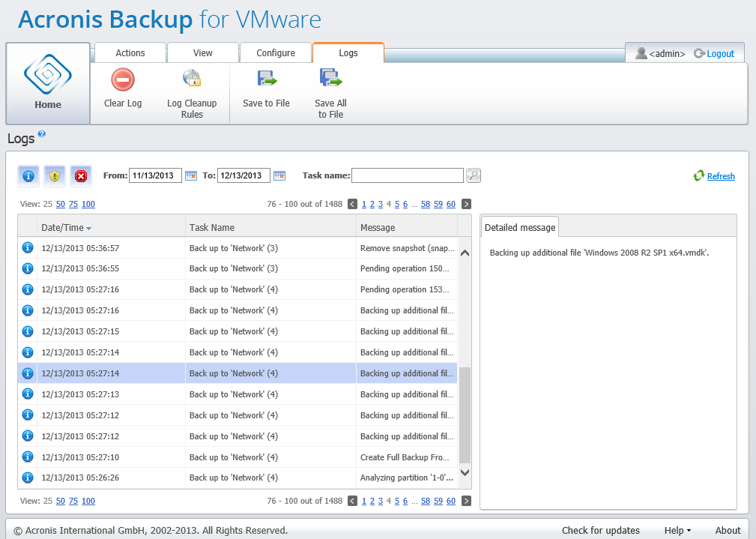Show 100 entries per page (bottom)
The image size is (756, 539).
88,501
